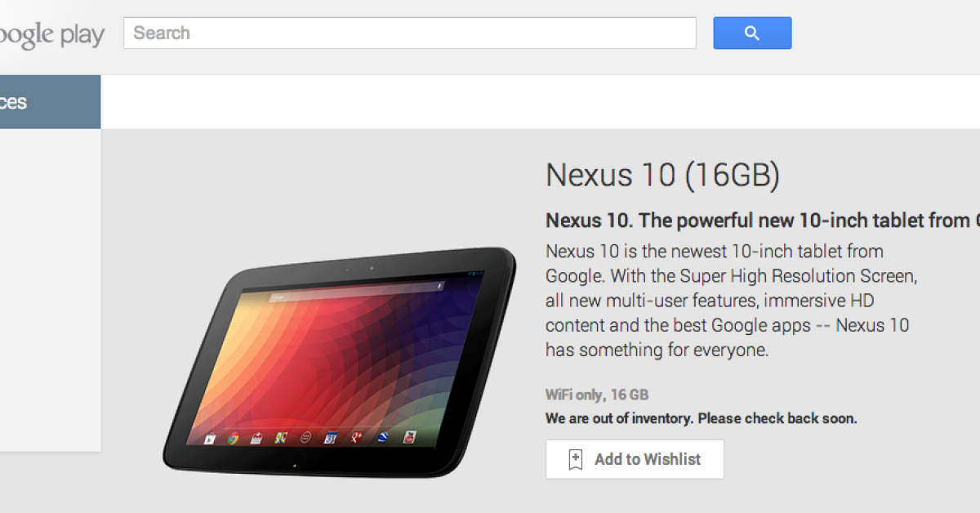Viewport: 980px width, 513px height.
Task: Click the app drawer circle icon on tablet
Action: [305, 437]
